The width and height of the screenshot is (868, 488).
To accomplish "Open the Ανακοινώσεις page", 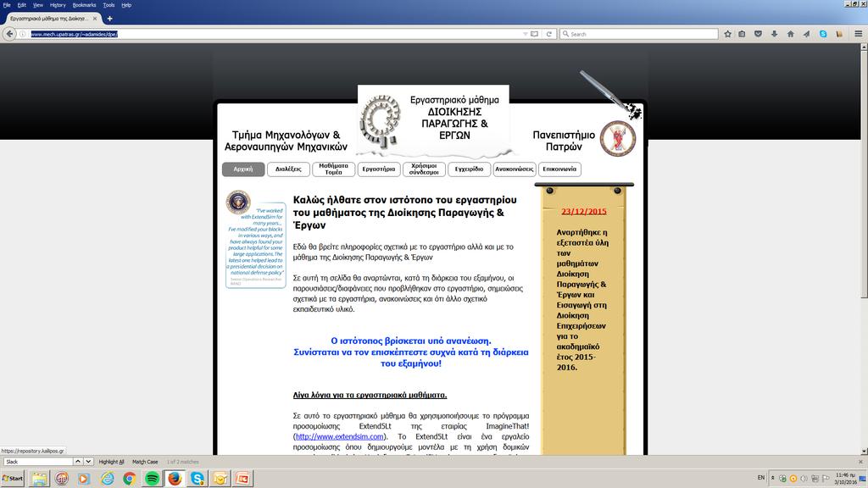I will (x=515, y=169).
